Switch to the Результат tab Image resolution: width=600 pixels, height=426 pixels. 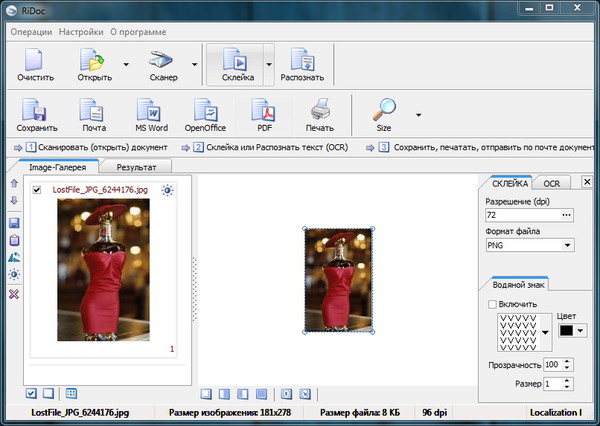[x=136, y=168]
